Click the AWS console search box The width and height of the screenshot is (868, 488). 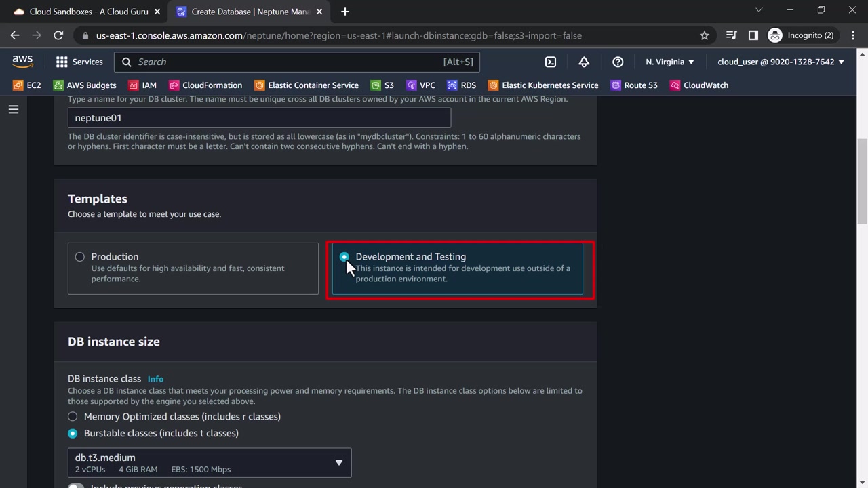click(297, 62)
